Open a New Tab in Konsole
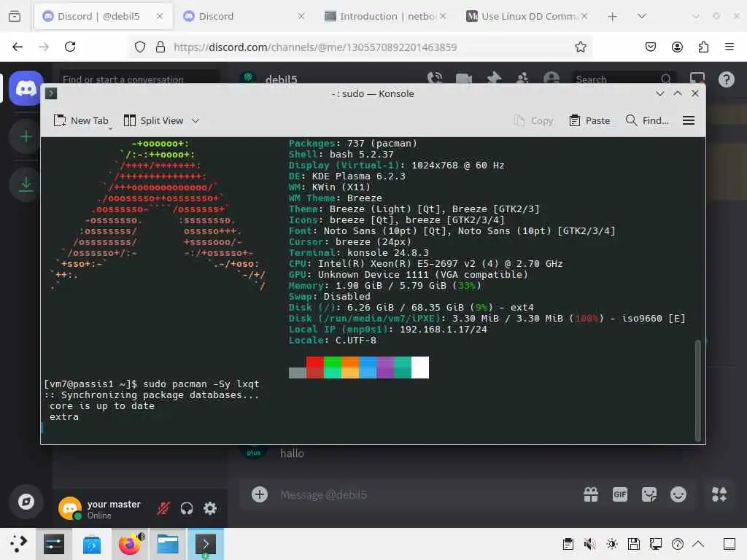The image size is (747, 560). coord(81,120)
